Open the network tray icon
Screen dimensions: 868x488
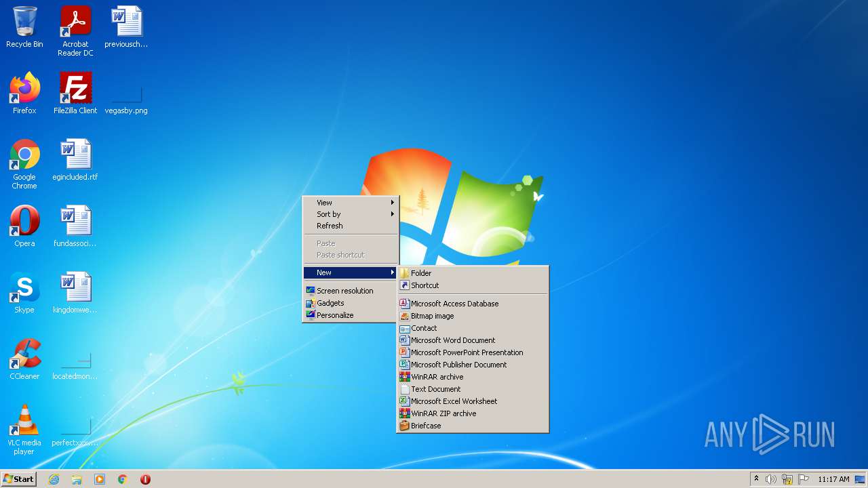pos(787,479)
